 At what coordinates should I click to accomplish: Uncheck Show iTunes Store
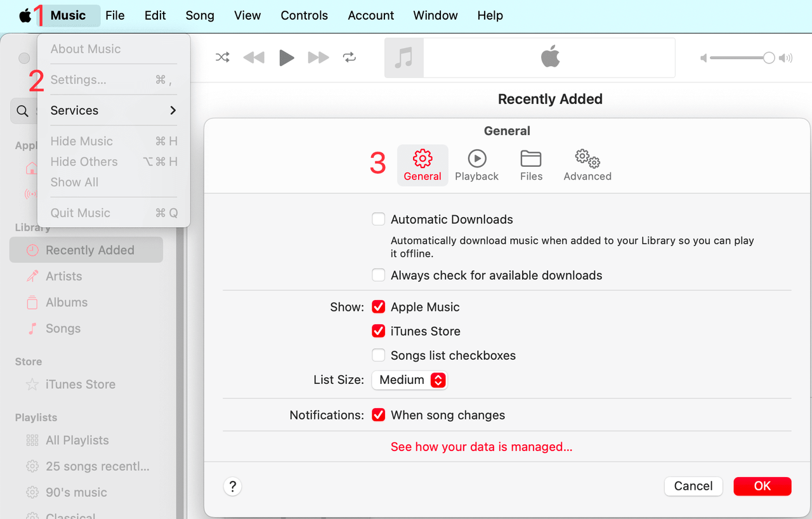pyautogui.click(x=379, y=331)
